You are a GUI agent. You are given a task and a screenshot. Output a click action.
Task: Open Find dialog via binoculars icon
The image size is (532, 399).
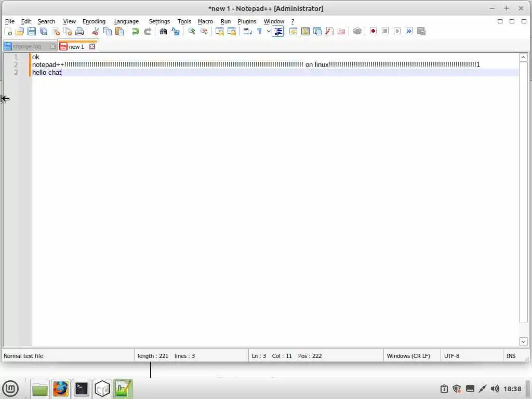click(163, 32)
